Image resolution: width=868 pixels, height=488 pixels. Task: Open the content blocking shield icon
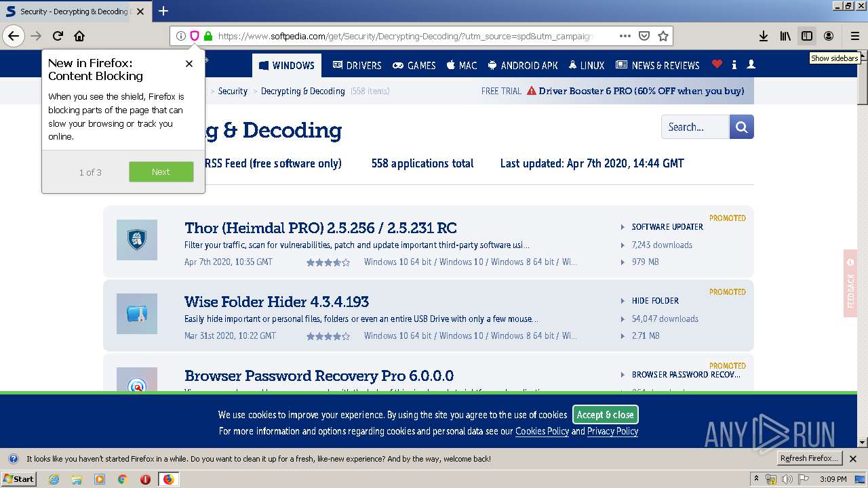point(194,36)
